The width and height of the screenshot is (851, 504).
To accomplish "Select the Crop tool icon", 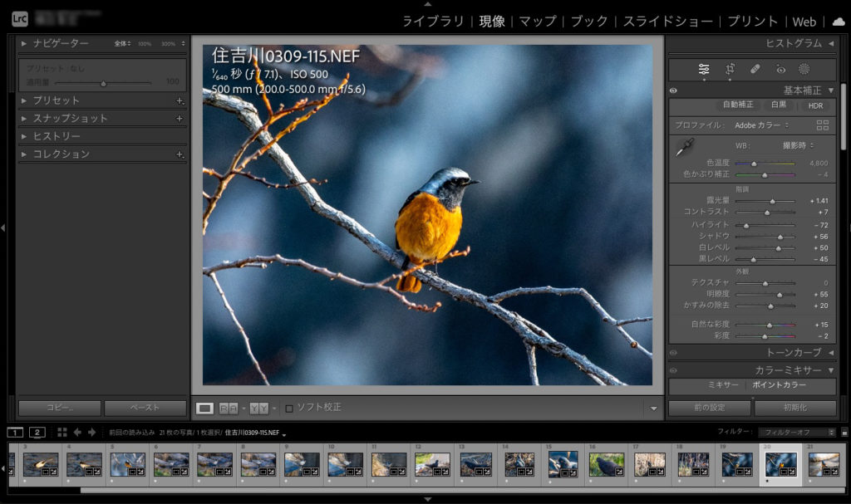I will pos(730,69).
